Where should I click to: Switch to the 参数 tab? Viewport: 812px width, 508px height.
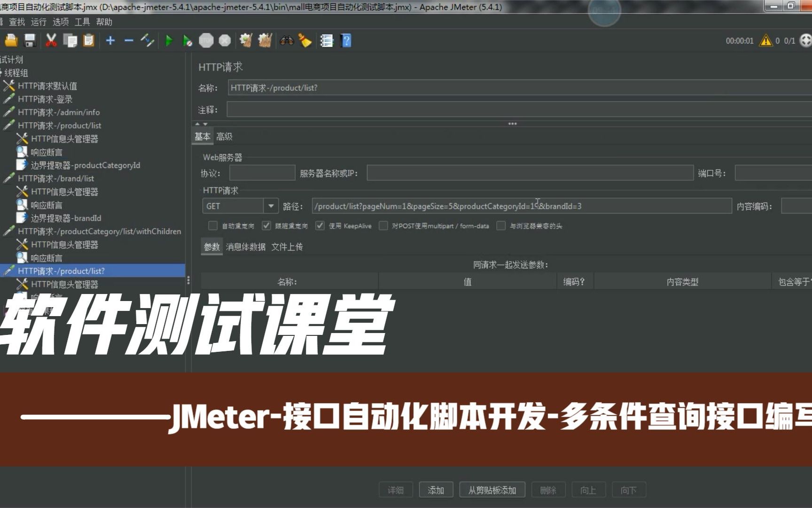[x=212, y=247]
